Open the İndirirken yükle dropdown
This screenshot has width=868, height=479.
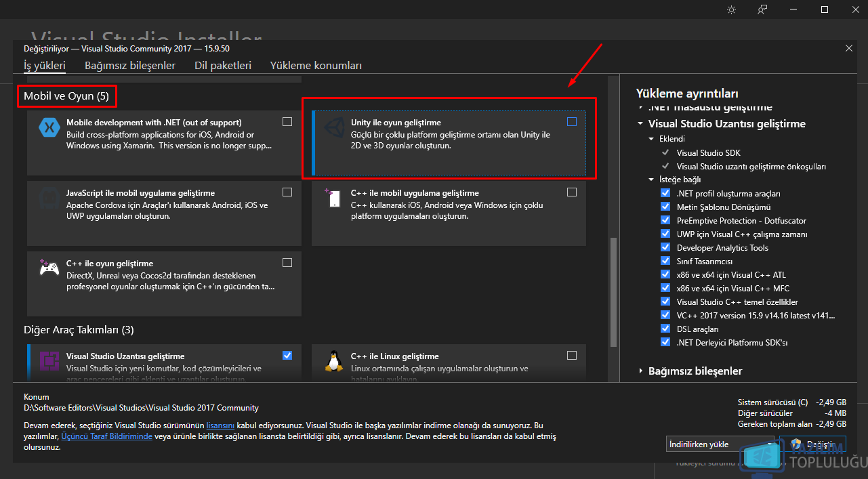point(720,444)
